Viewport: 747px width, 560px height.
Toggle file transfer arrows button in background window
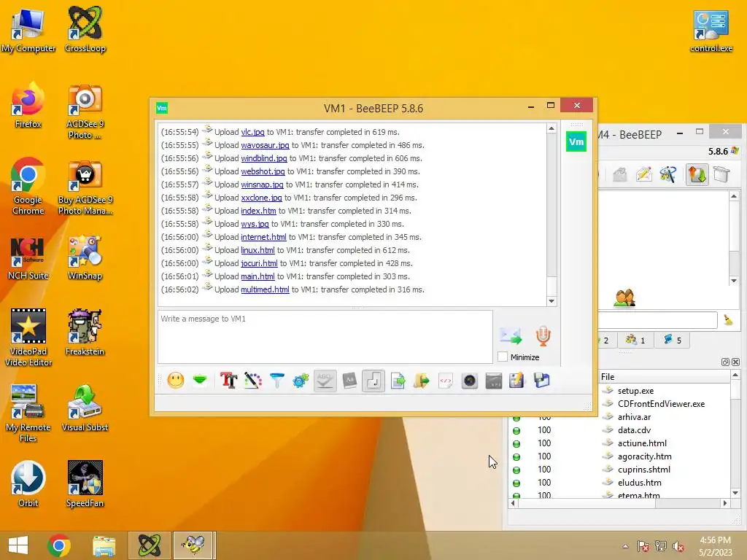click(697, 175)
